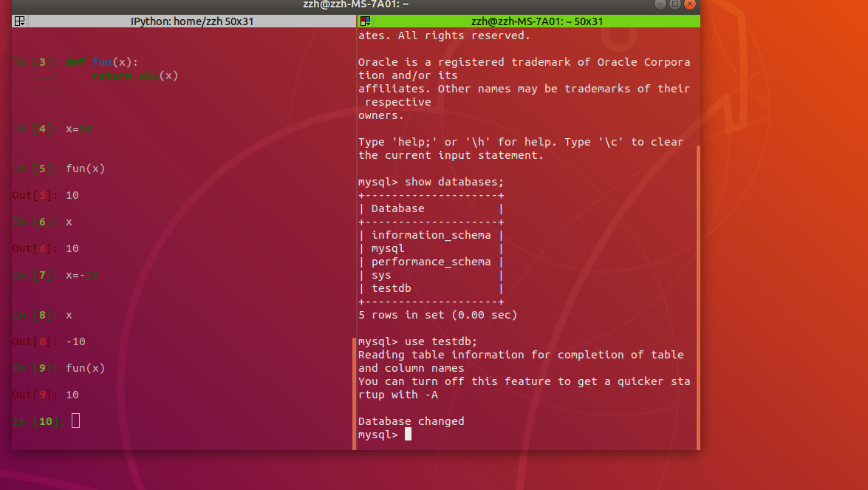Image resolution: width=868 pixels, height=490 pixels.
Task: Click the 'Out[6]: 10' output
Action: [45, 248]
